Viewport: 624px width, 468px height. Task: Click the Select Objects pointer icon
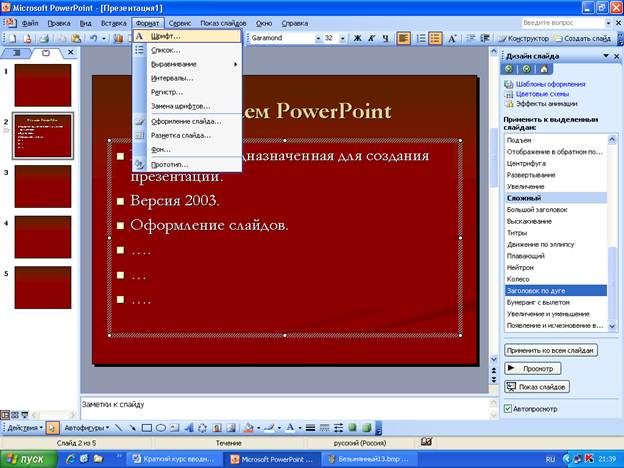point(52,428)
